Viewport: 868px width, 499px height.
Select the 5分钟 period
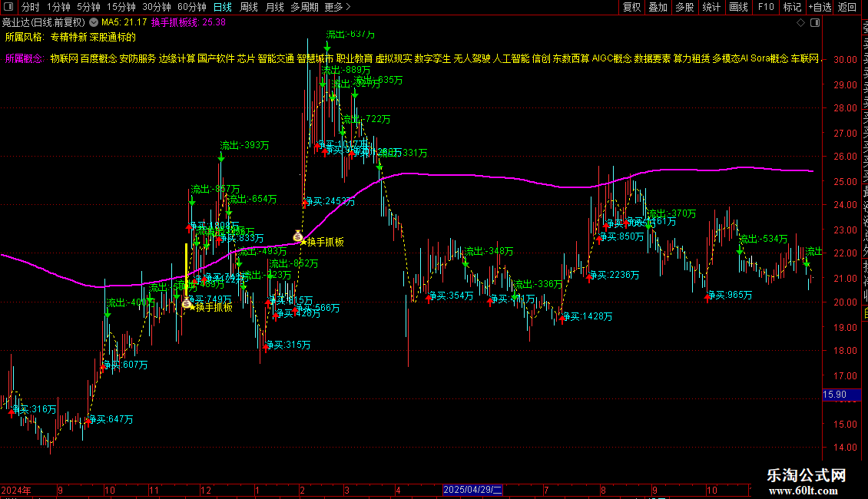click(x=88, y=7)
